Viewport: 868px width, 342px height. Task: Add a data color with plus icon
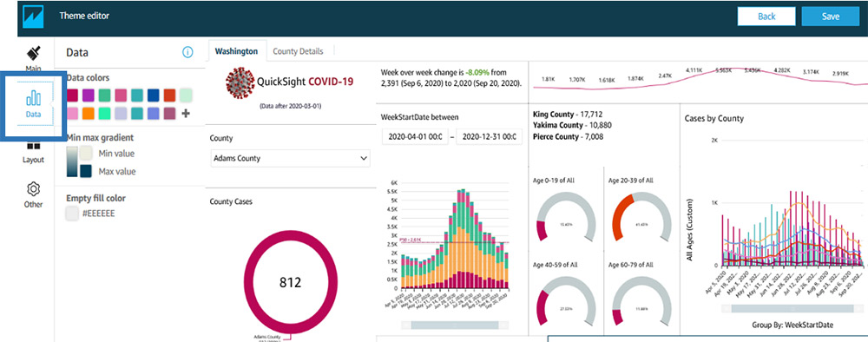186,114
